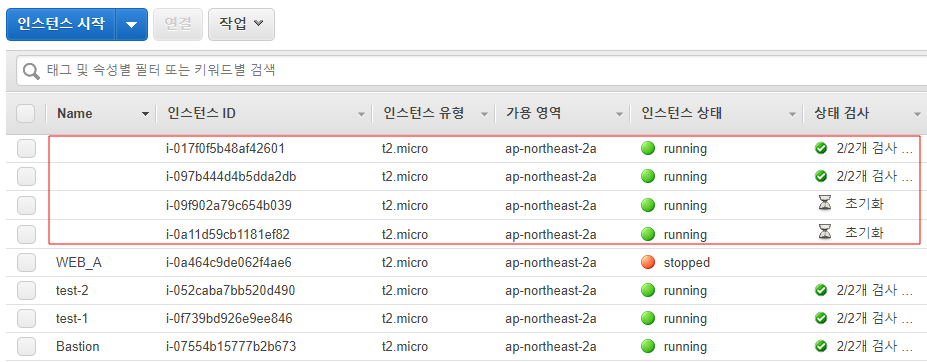This screenshot has height=362, width=927.
Task: Click instance ID i-0a11d59cb1181ef82
Action: coord(228,234)
